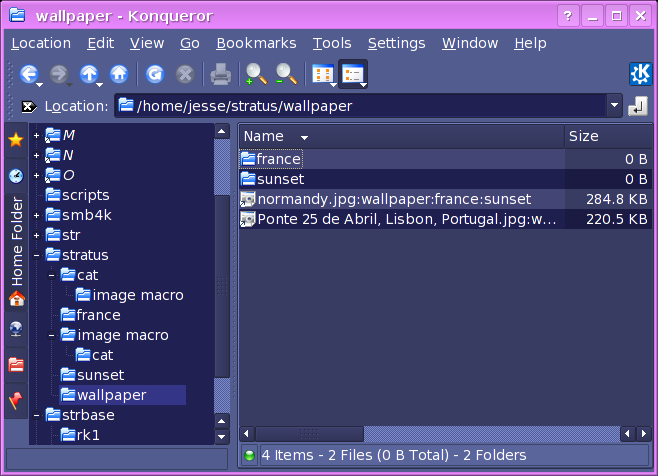Open the Services flag sidebar tab
Image resolution: width=658 pixels, height=476 pixels.
(16, 401)
